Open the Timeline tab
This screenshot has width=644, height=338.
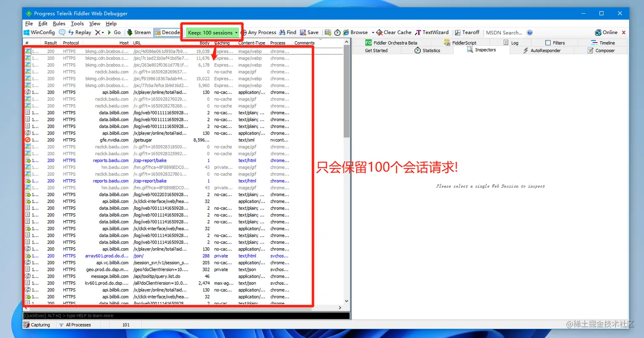[603, 43]
